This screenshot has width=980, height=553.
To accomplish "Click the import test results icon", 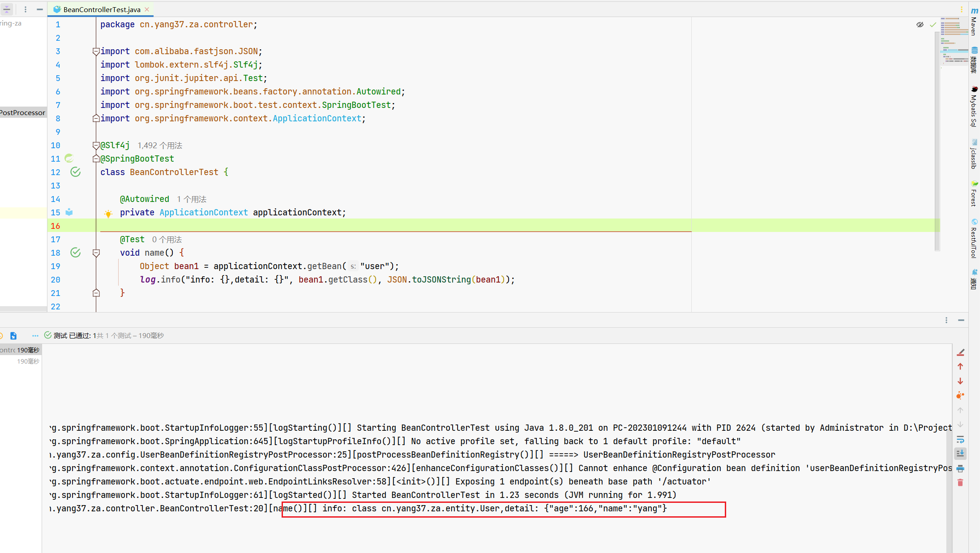I will [13, 336].
